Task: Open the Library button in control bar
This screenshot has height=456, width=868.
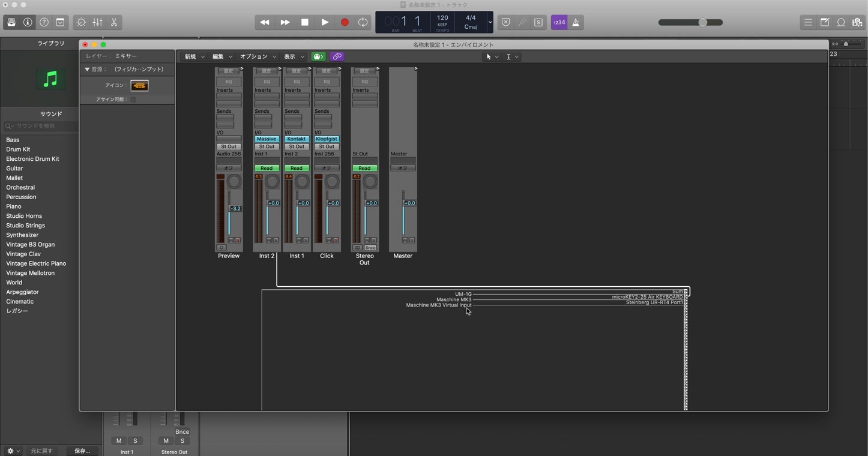Action: (x=11, y=22)
